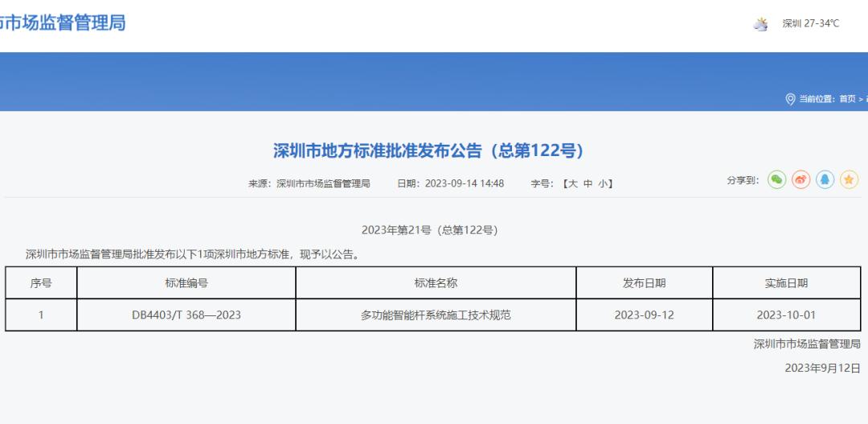The width and height of the screenshot is (868, 424).
Task: Click the weather cloud icon
Action: coord(760,24)
